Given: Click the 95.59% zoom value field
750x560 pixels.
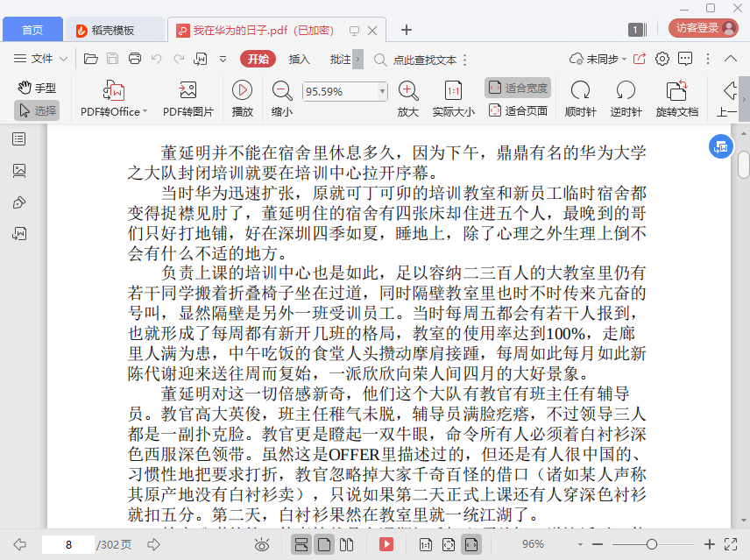Looking at the screenshot, I should click(340, 91).
